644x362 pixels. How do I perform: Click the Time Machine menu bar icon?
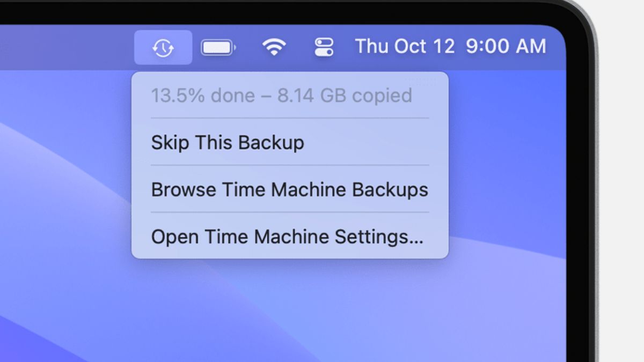(163, 48)
